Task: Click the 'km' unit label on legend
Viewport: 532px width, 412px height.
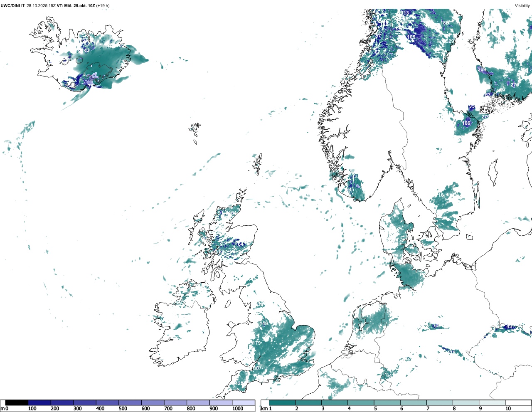Action: [264, 409]
